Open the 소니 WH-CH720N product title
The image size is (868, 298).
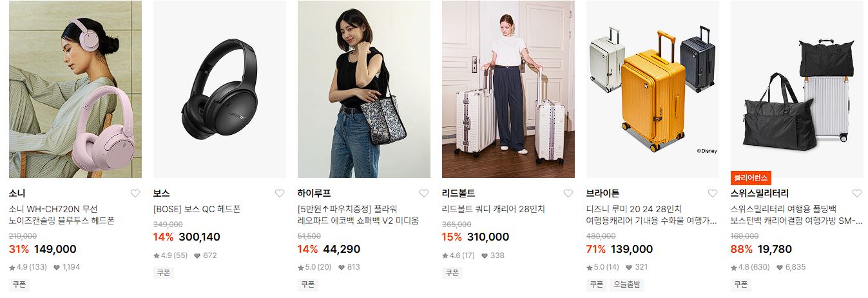click(62, 215)
